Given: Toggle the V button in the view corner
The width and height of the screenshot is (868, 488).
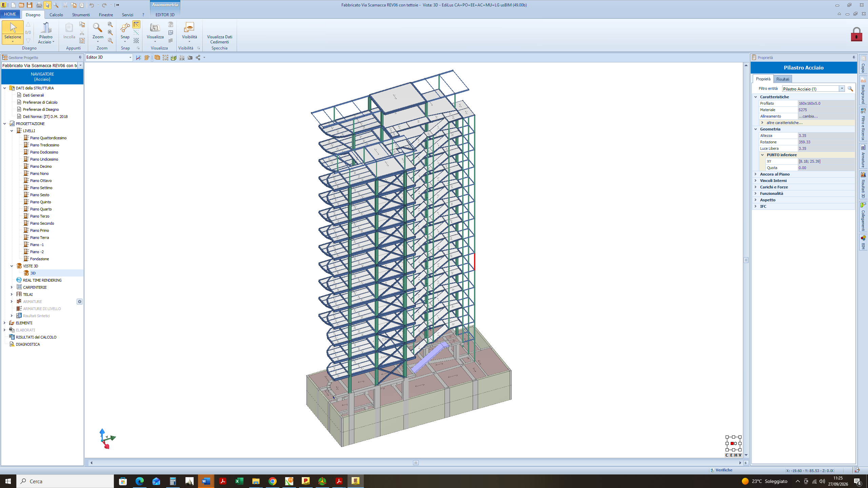Looking at the screenshot, I should coord(740,455).
